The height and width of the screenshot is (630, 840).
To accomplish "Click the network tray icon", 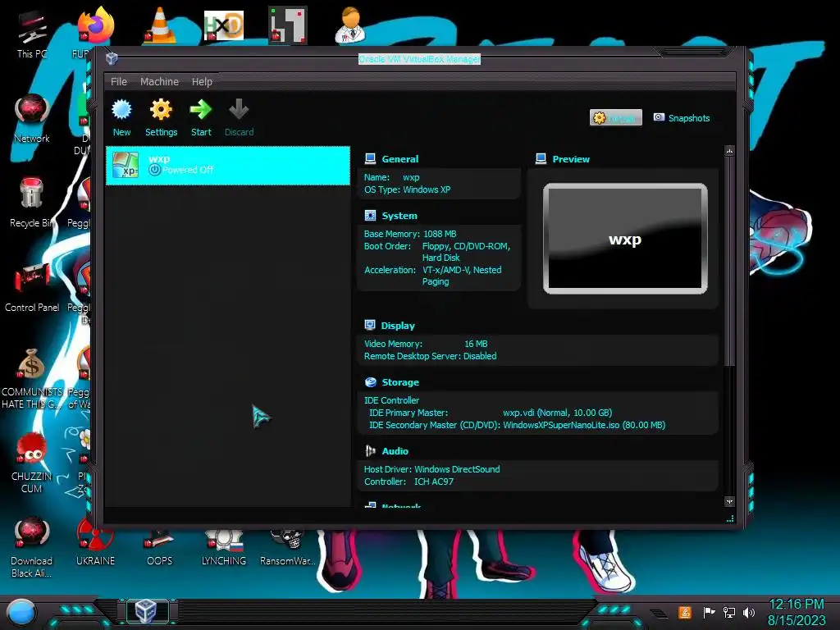I will 729,612.
